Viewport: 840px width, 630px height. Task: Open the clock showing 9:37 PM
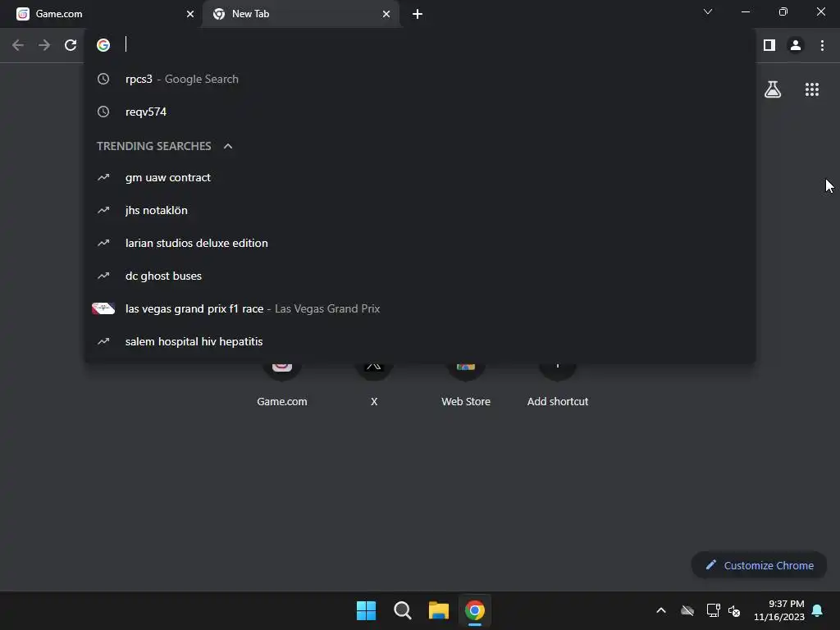(779, 610)
